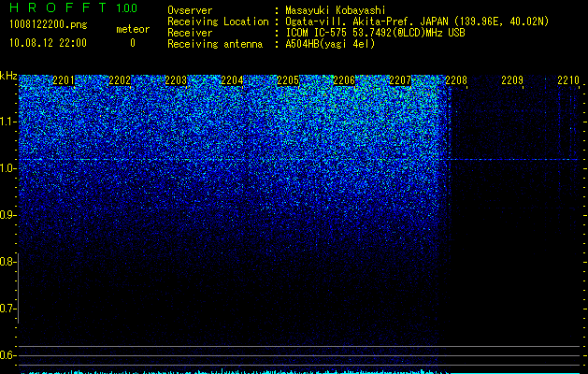Click the 0.6 frequency axis label

[x=7, y=355]
